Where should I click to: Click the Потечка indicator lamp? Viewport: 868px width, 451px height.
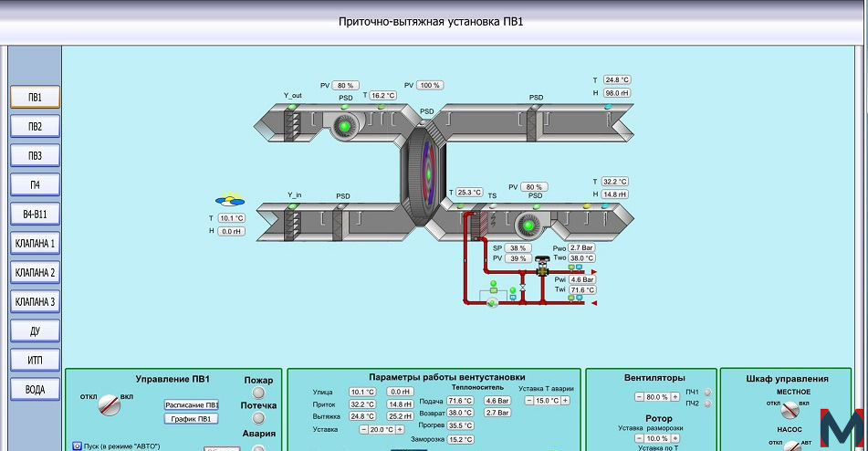258,418
